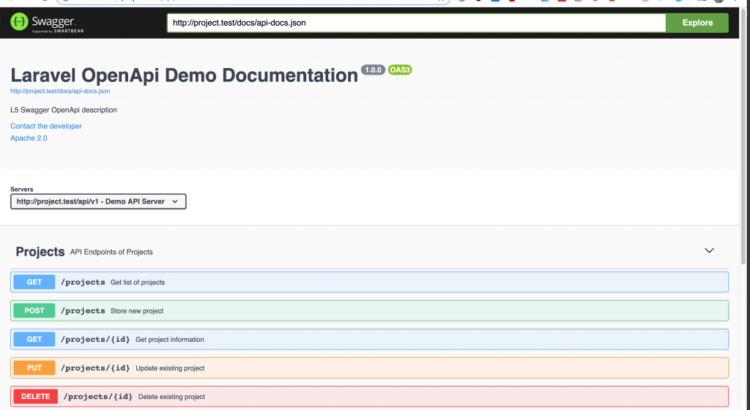
Task: Click the 1.0.0 version badge
Action: (373, 70)
